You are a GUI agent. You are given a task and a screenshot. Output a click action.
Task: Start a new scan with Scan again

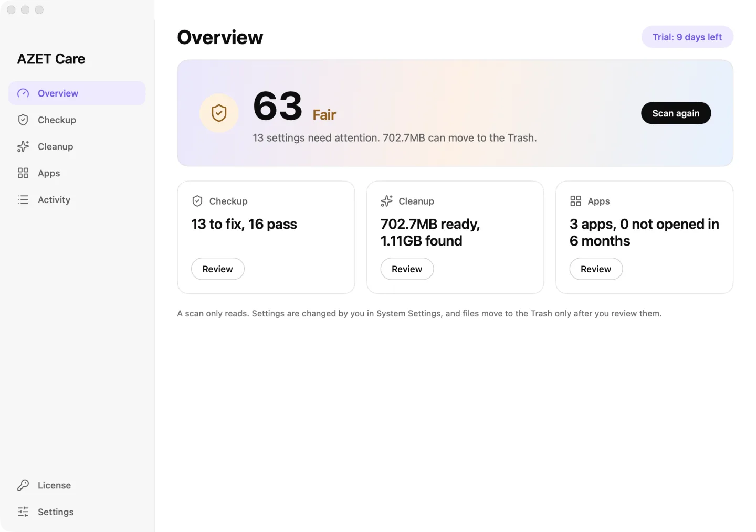(676, 113)
